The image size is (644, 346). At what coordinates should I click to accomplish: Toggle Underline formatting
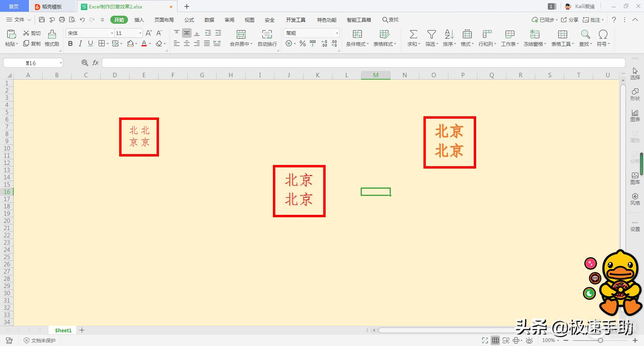tap(90, 43)
